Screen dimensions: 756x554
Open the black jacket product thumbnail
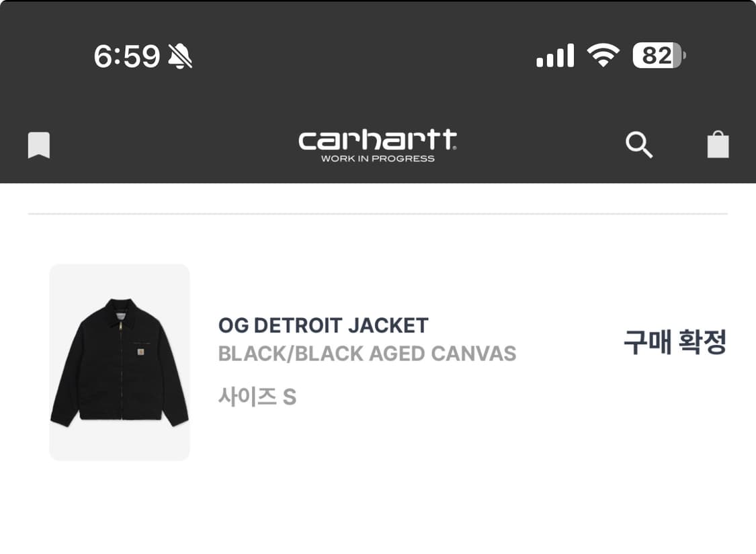click(x=120, y=362)
